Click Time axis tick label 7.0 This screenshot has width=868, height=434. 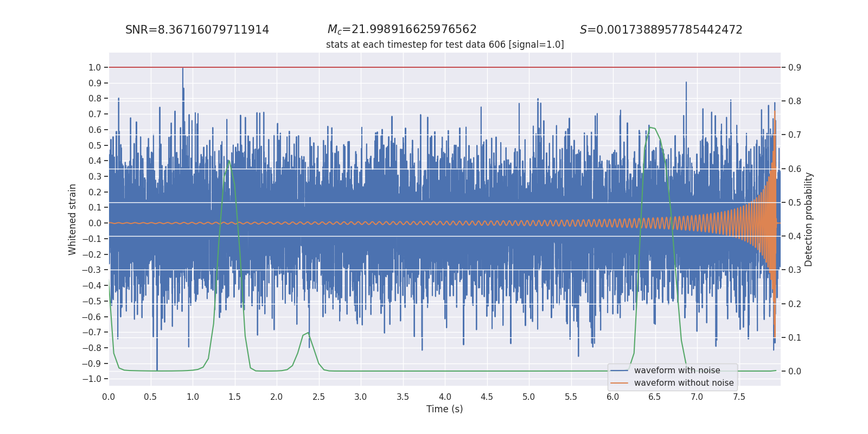697,397
